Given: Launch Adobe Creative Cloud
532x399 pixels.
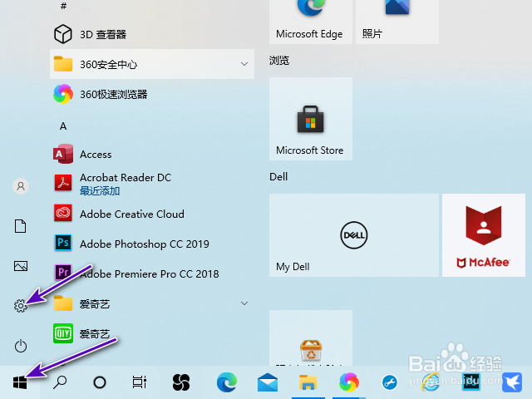Looking at the screenshot, I should click(x=152, y=214).
